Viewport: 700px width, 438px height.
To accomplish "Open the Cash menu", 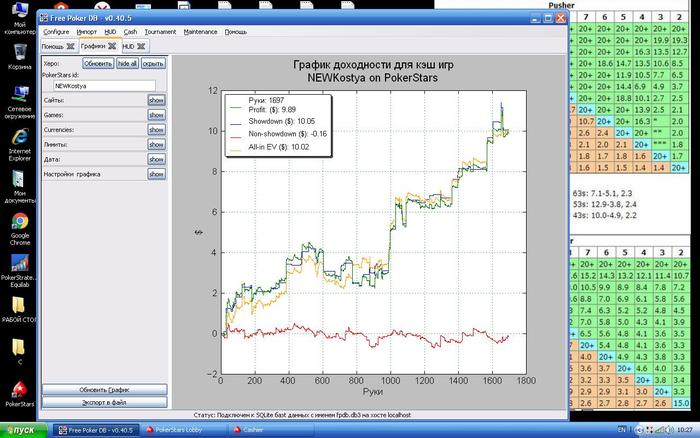I will click(130, 32).
